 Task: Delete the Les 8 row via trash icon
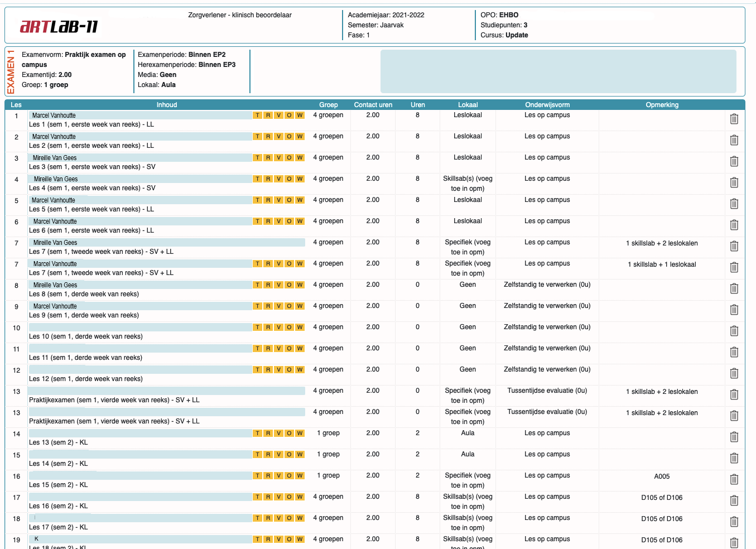734,288
